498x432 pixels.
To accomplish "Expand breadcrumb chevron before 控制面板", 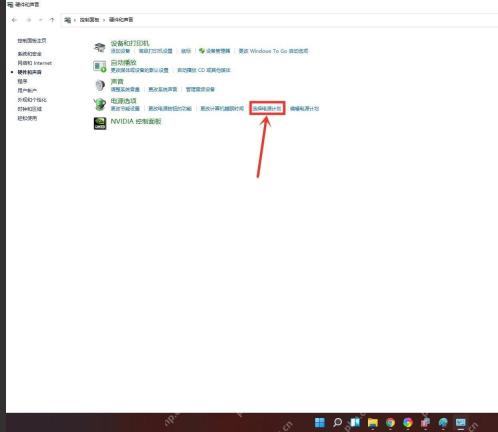I will (75, 20).
